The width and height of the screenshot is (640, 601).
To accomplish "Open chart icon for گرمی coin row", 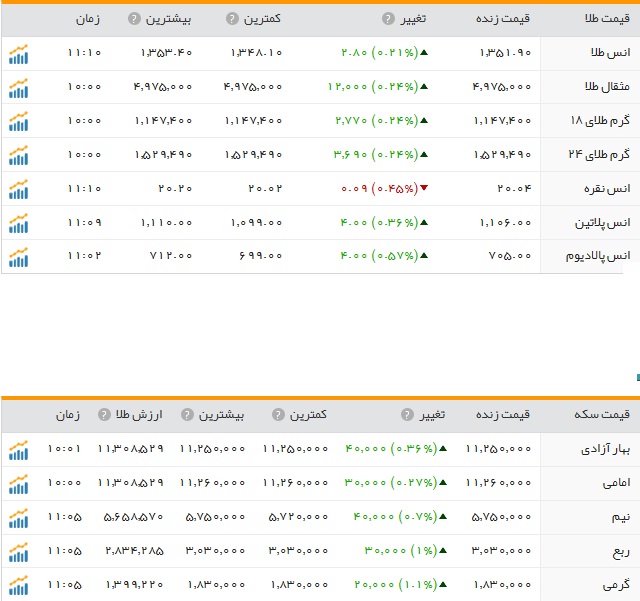I will pyautogui.click(x=18, y=585).
